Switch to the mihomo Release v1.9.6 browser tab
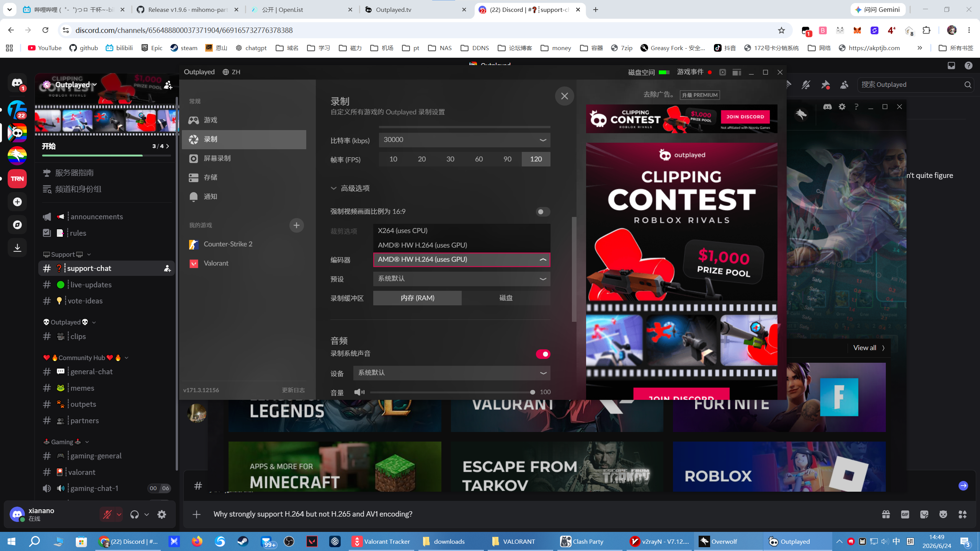Viewport: 980px width, 551px height. (188, 10)
